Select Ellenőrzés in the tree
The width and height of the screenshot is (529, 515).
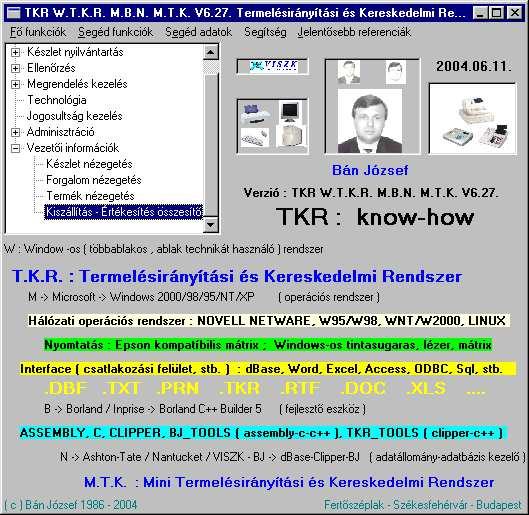(x=51, y=68)
